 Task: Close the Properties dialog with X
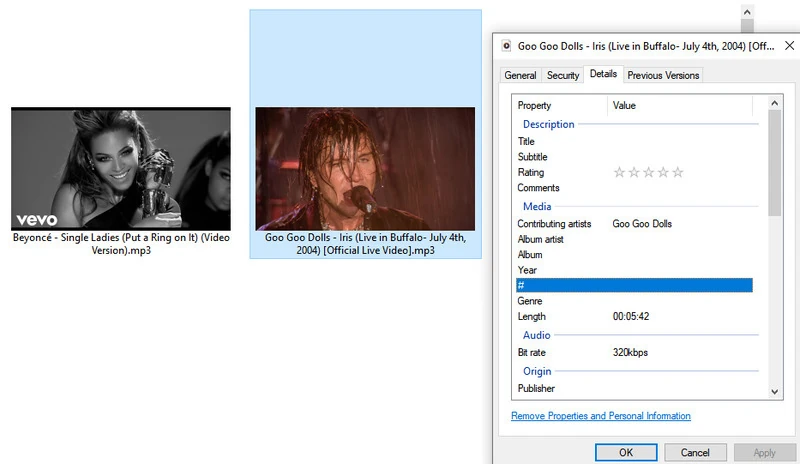(x=789, y=45)
